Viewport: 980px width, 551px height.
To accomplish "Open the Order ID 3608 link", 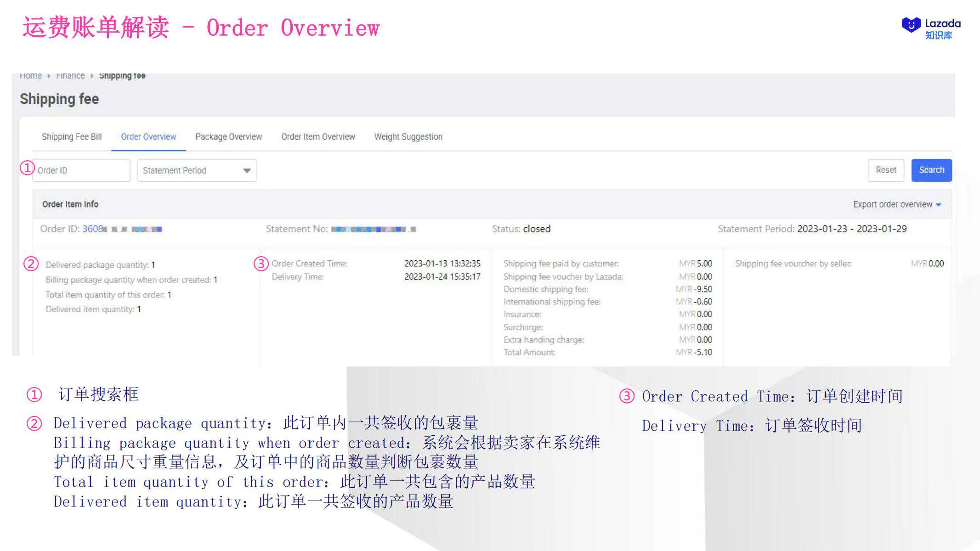I will [92, 229].
